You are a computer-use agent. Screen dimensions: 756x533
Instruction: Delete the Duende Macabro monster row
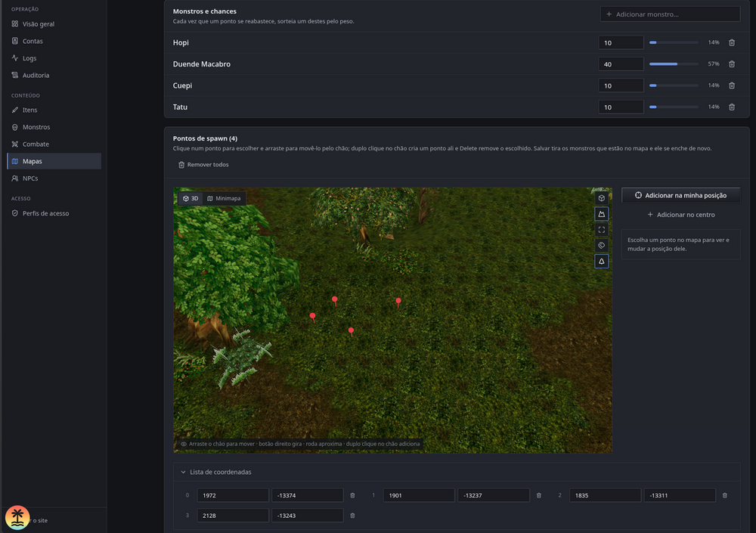pos(731,64)
